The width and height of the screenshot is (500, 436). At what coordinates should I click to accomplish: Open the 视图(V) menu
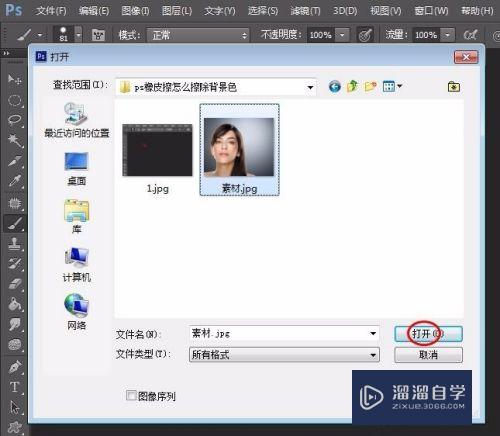click(386, 11)
